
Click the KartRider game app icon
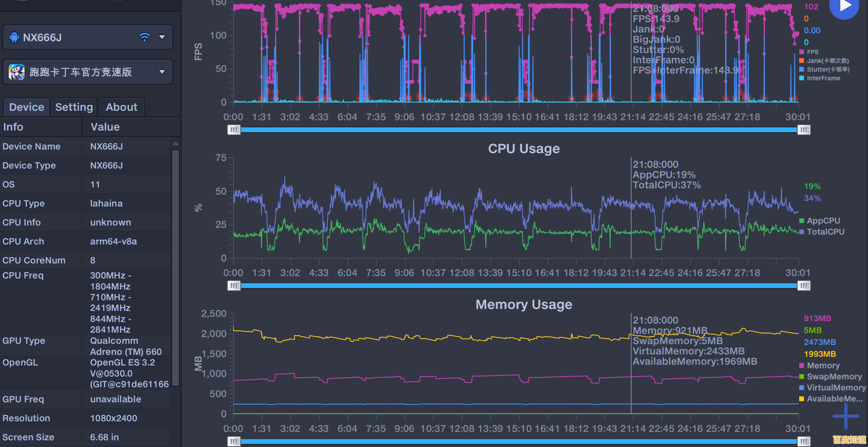16,72
